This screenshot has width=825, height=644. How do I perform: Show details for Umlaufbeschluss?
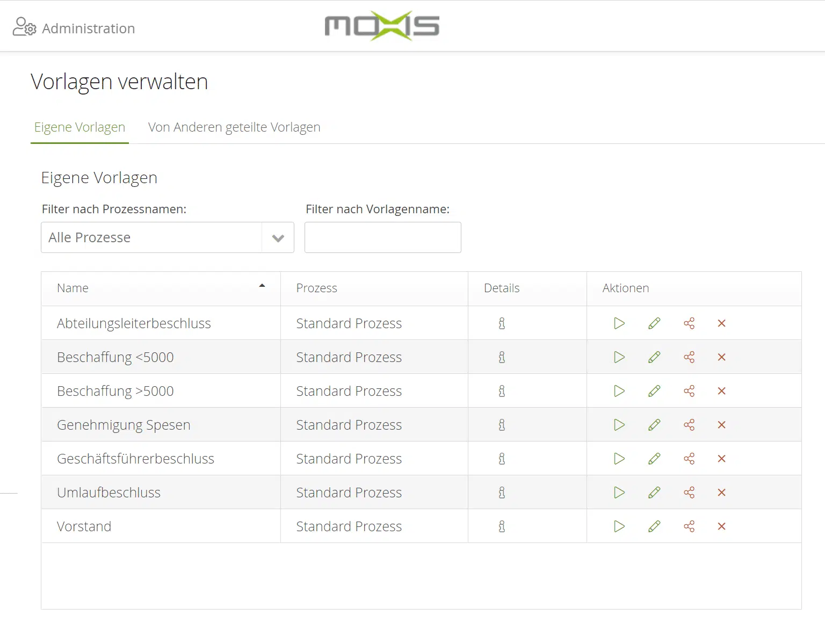(502, 493)
